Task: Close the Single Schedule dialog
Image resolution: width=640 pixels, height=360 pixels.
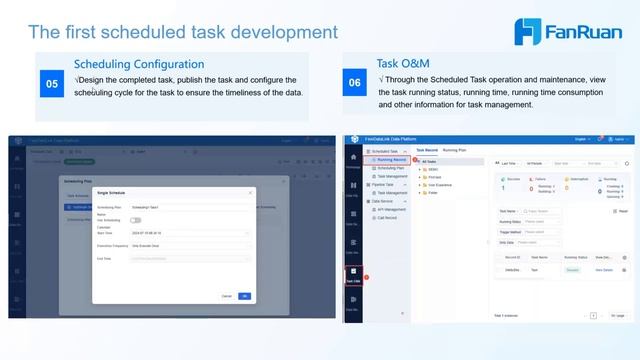Action: (250, 193)
